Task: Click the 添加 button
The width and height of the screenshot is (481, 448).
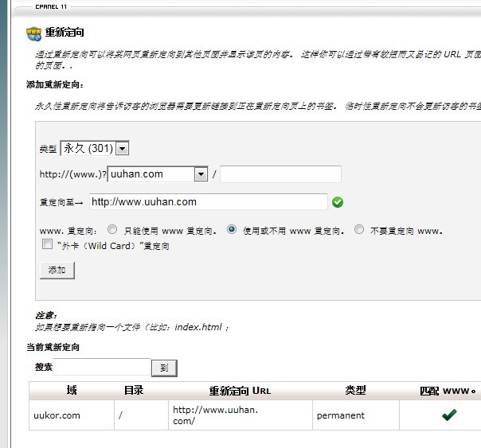Action: pyautogui.click(x=57, y=271)
